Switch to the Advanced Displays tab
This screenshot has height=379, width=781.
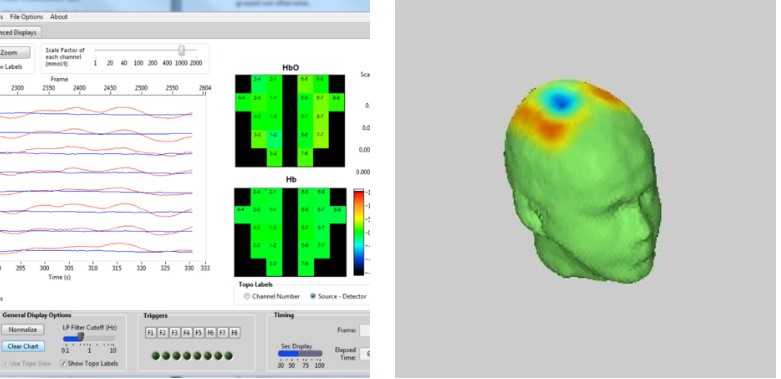tap(19, 32)
